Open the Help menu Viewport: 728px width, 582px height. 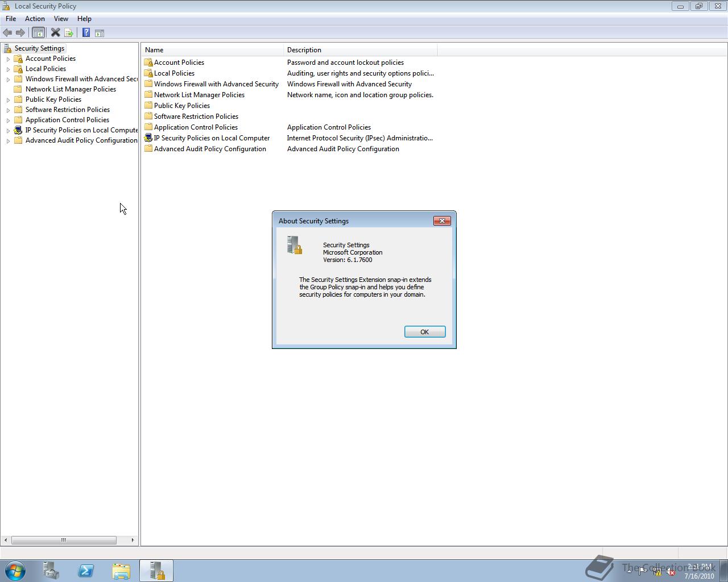click(84, 19)
